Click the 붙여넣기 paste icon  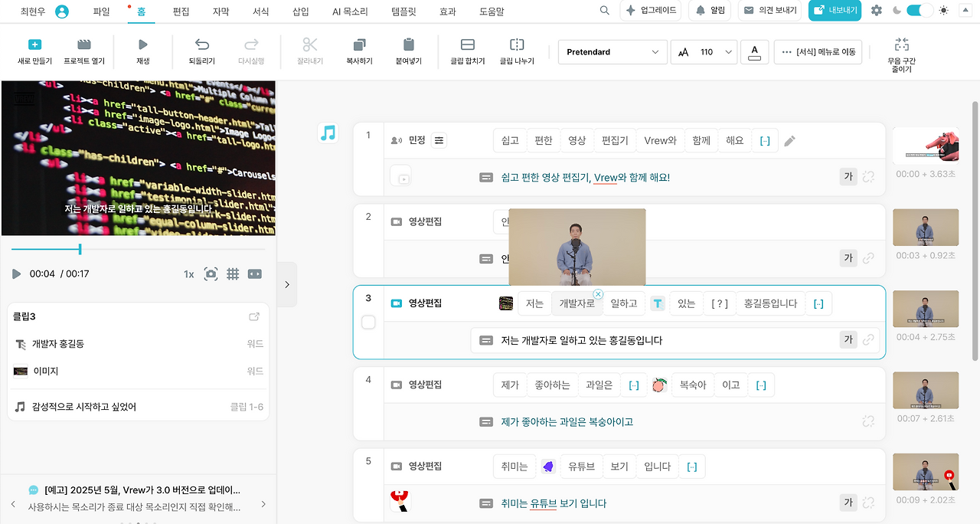[409, 44]
